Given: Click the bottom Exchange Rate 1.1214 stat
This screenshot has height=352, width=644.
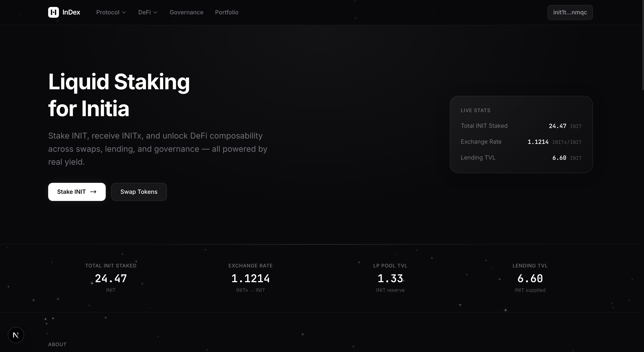Looking at the screenshot, I should point(250,278).
